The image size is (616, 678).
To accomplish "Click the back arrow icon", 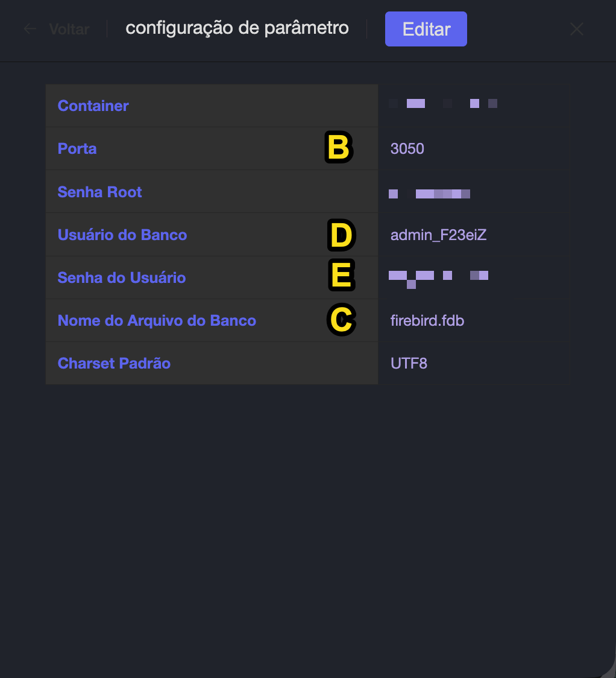I will click(x=30, y=29).
